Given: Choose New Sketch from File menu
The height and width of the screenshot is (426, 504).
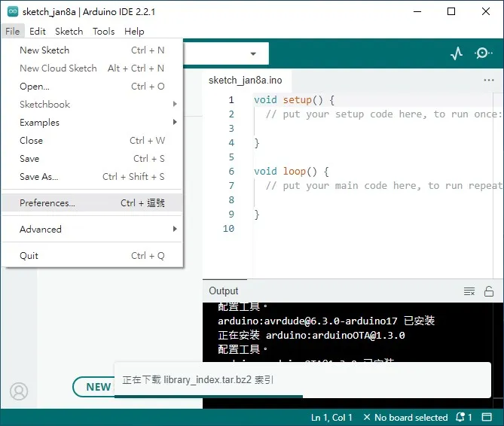Looking at the screenshot, I should point(92,50).
